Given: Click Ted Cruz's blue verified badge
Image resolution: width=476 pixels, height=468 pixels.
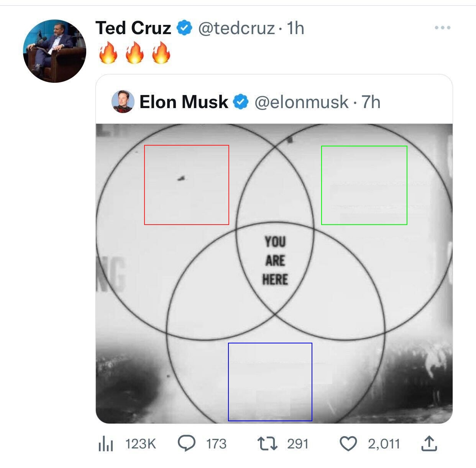Looking at the screenshot, I should click(x=184, y=28).
